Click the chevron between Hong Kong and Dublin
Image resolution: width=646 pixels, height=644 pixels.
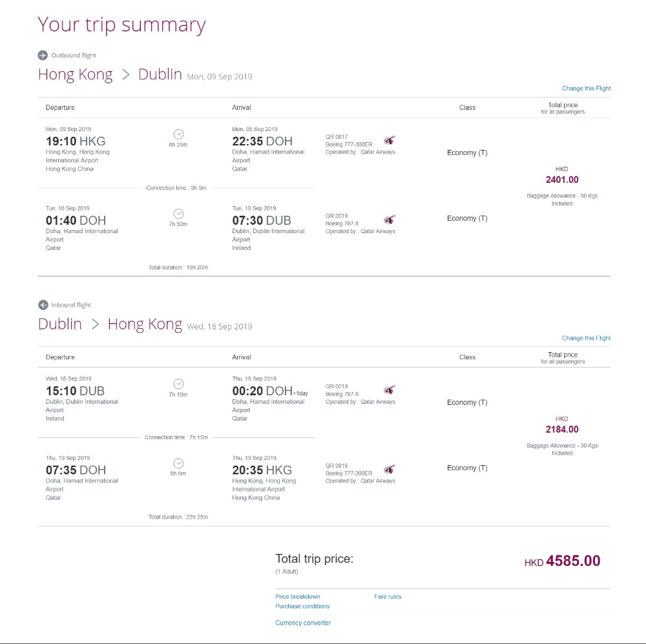click(x=125, y=75)
